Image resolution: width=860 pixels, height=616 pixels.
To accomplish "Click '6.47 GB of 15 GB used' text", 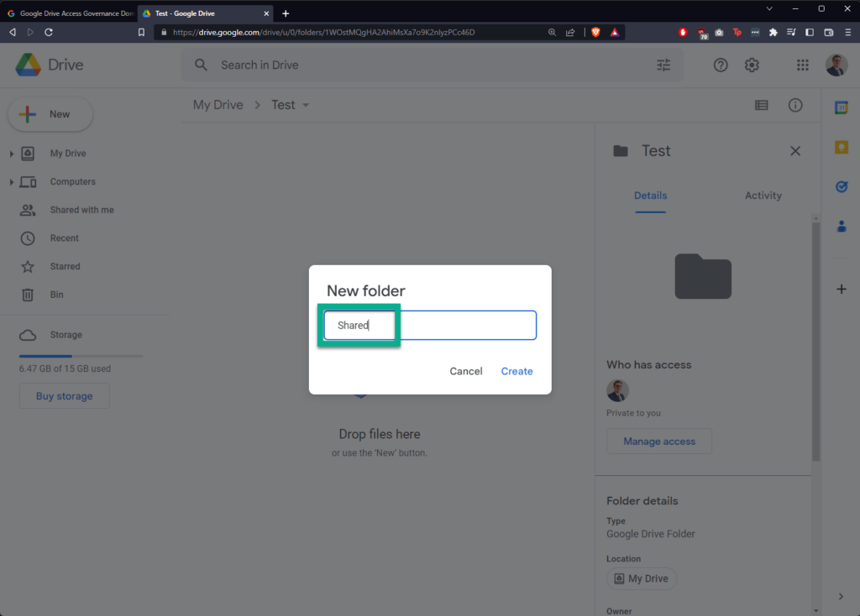I will click(x=65, y=368).
